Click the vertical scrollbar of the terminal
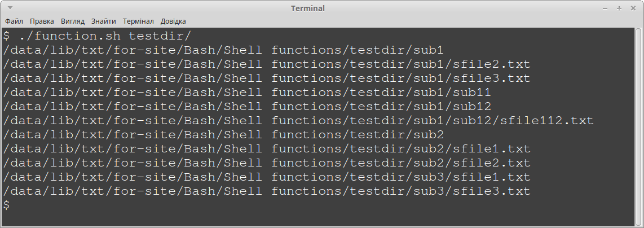This screenshot has height=228, width=644. (x=638, y=126)
